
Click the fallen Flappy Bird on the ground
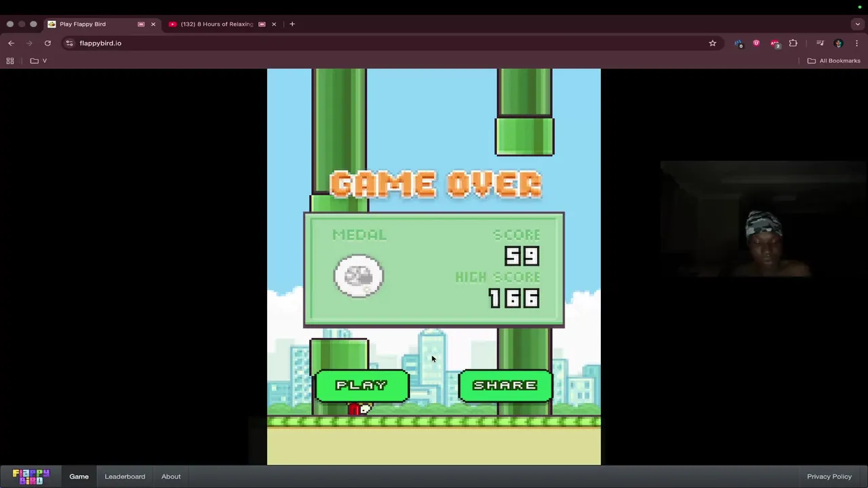360,409
